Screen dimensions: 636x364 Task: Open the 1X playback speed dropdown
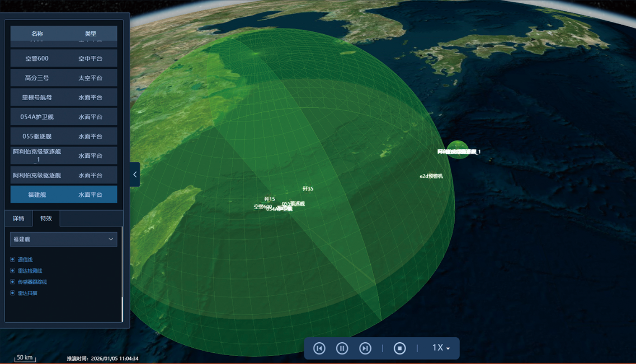pyautogui.click(x=441, y=348)
